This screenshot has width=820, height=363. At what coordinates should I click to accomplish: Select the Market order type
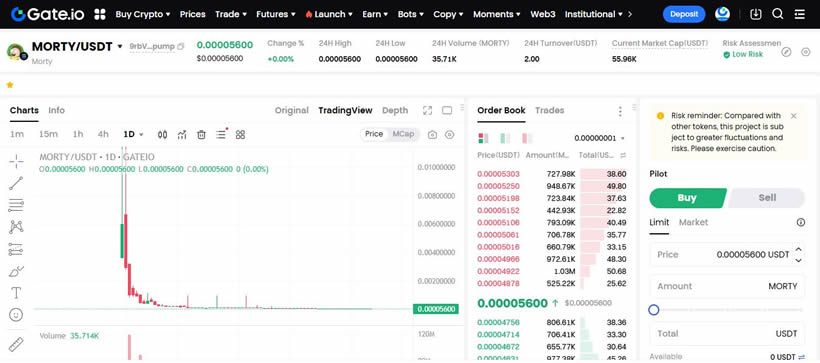point(693,222)
